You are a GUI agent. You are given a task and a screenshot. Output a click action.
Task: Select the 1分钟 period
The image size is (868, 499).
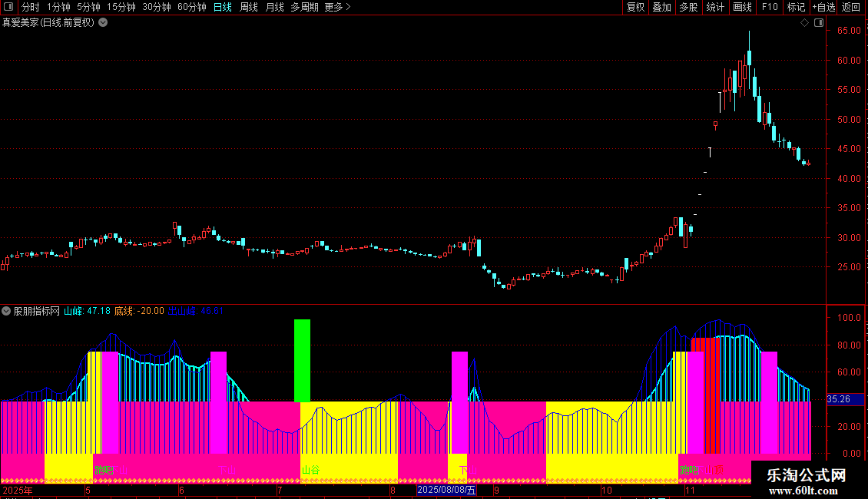click(x=58, y=7)
